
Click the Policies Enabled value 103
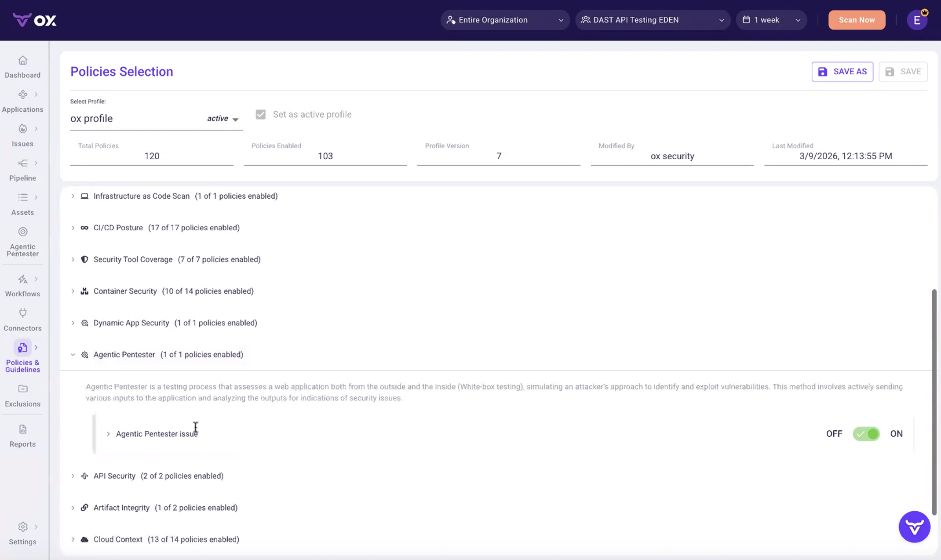point(325,156)
